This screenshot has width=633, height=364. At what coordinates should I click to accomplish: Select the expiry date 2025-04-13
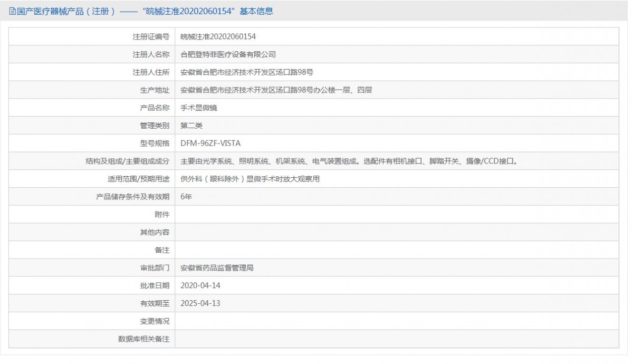200,303
